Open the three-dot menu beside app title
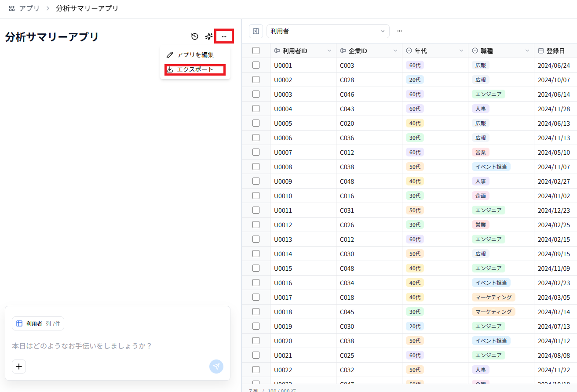This screenshot has height=392, width=577. pos(224,36)
